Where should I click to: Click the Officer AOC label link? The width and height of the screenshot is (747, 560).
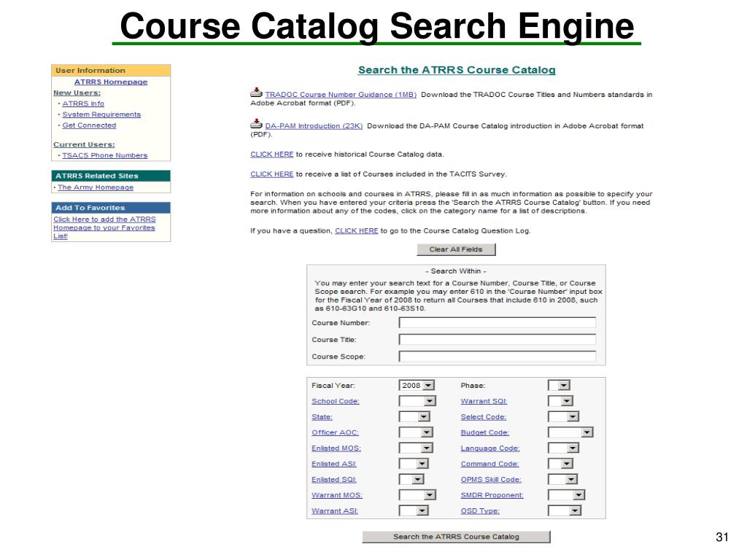(335, 432)
